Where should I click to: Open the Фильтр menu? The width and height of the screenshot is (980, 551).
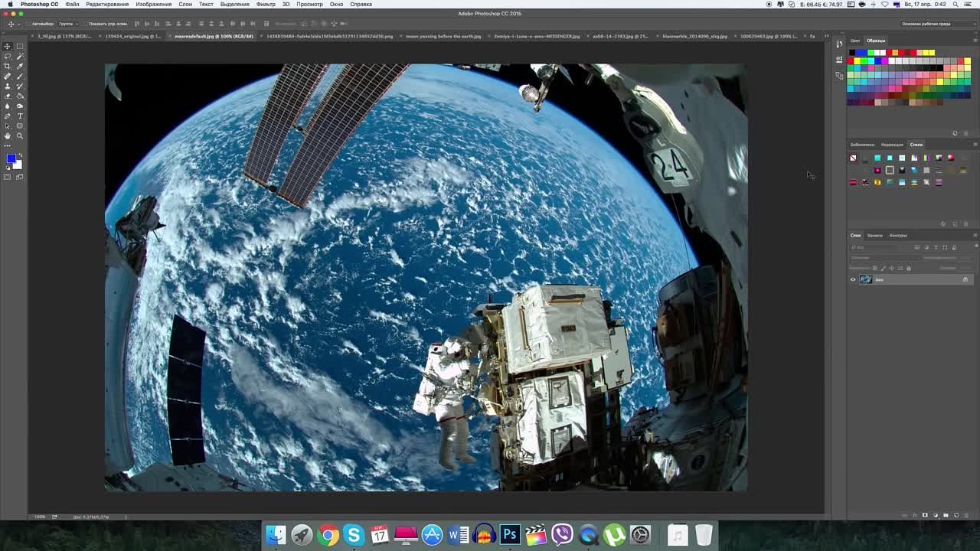coord(266,4)
